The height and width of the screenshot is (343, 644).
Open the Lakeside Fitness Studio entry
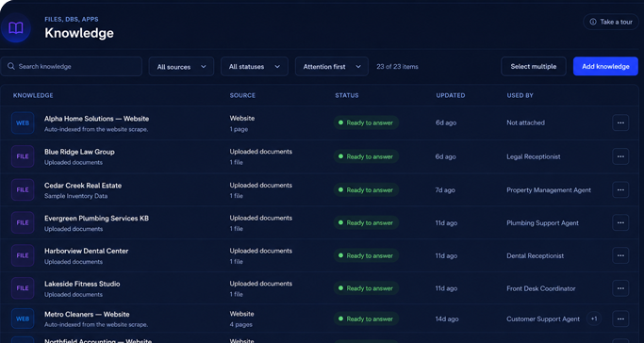click(82, 284)
